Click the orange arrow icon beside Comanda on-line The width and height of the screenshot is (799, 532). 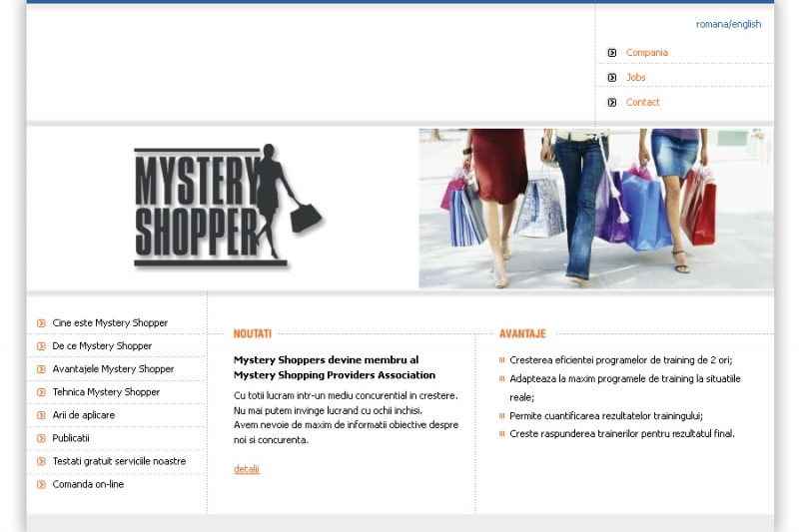click(x=41, y=485)
